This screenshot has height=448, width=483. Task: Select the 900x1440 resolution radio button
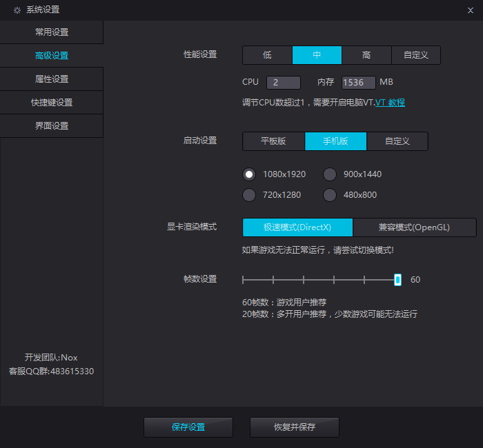coord(330,174)
